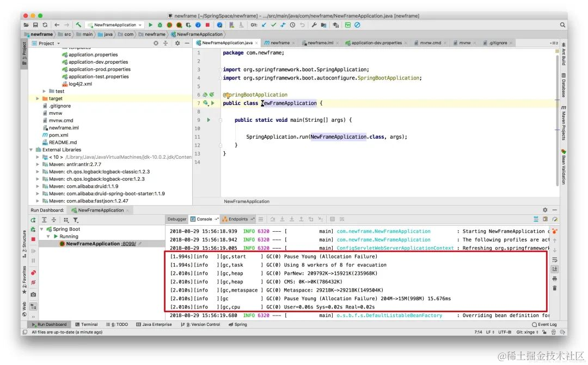Start debugging with the bug icon
Image resolution: width=588 pixels, height=365 pixels.
pos(160,24)
